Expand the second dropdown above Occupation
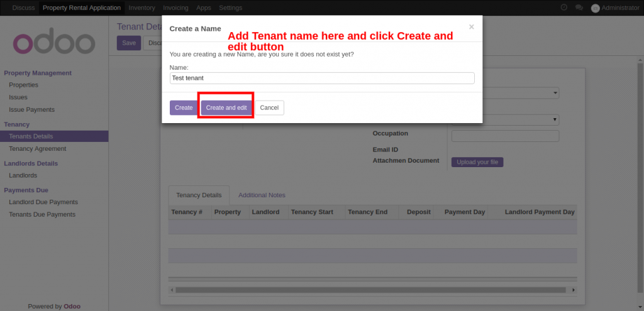 tap(555, 119)
